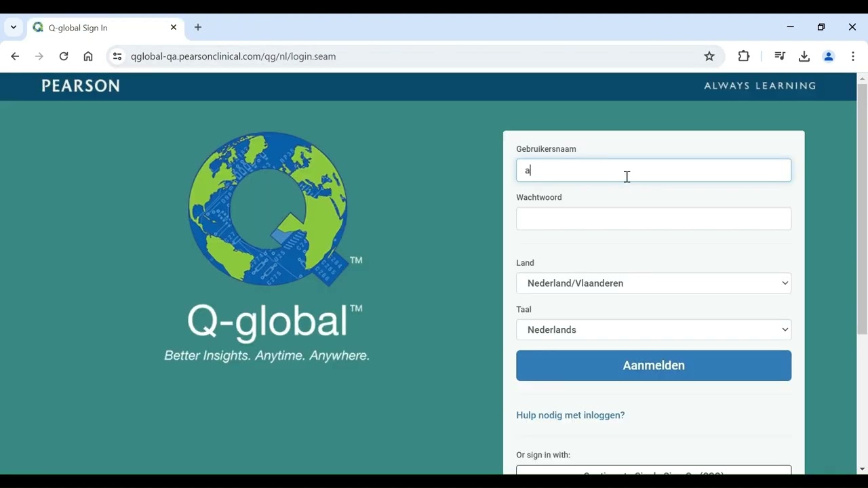The image size is (868, 488).
Task: Click the Wachtwoord input field
Action: pyautogui.click(x=654, y=219)
